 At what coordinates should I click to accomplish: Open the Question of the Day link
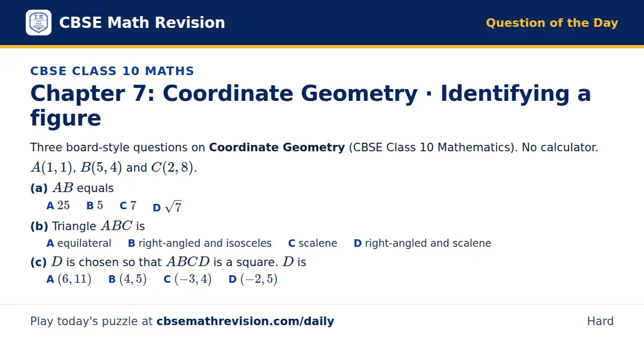pyautogui.click(x=552, y=23)
